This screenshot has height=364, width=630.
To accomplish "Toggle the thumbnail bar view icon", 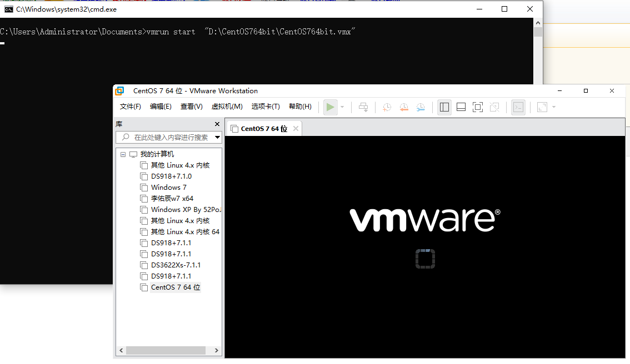I will (x=461, y=107).
